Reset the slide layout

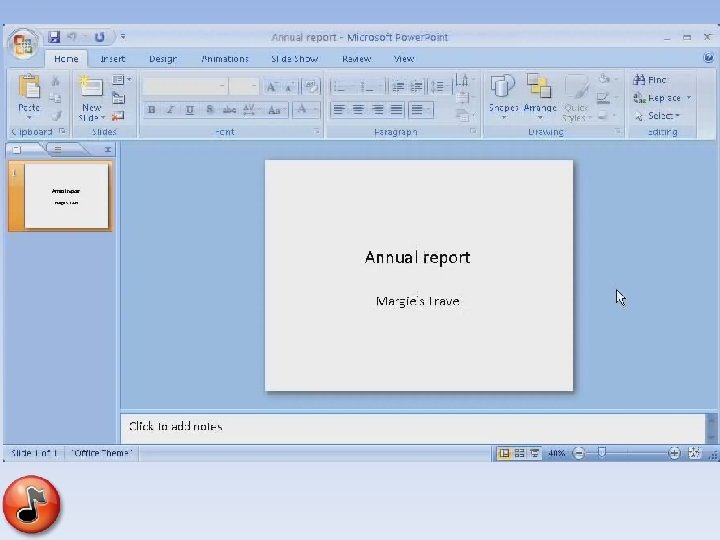pyautogui.click(x=118, y=98)
